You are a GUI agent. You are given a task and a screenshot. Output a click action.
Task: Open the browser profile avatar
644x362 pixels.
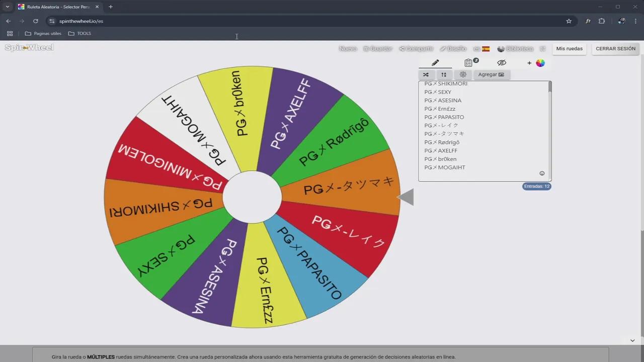pos(622,21)
